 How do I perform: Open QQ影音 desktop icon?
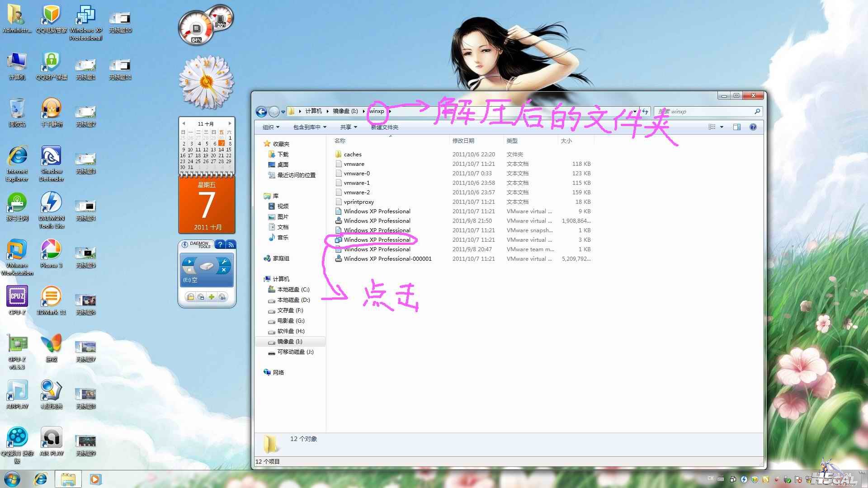(17, 445)
